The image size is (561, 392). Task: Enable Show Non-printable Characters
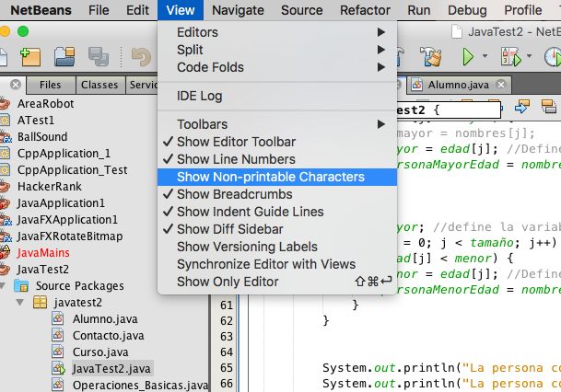click(x=277, y=177)
